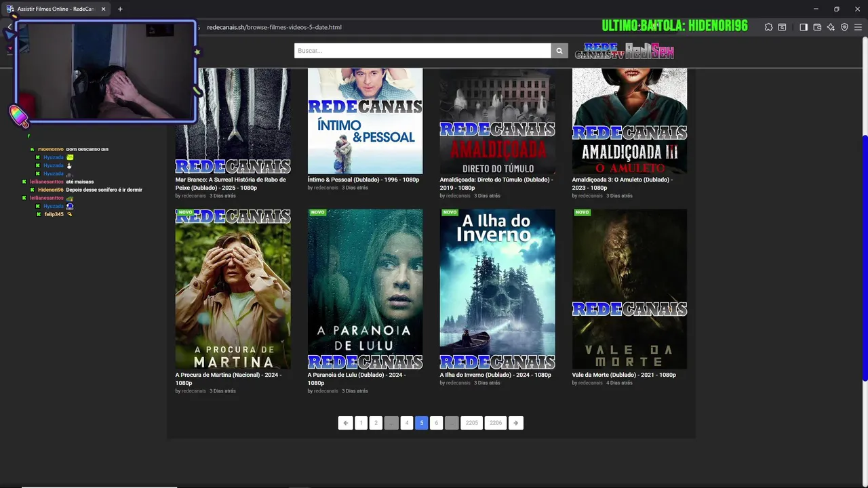This screenshot has width=868, height=488.
Task: Click current page 5 in pagination
Action: (x=422, y=423)
